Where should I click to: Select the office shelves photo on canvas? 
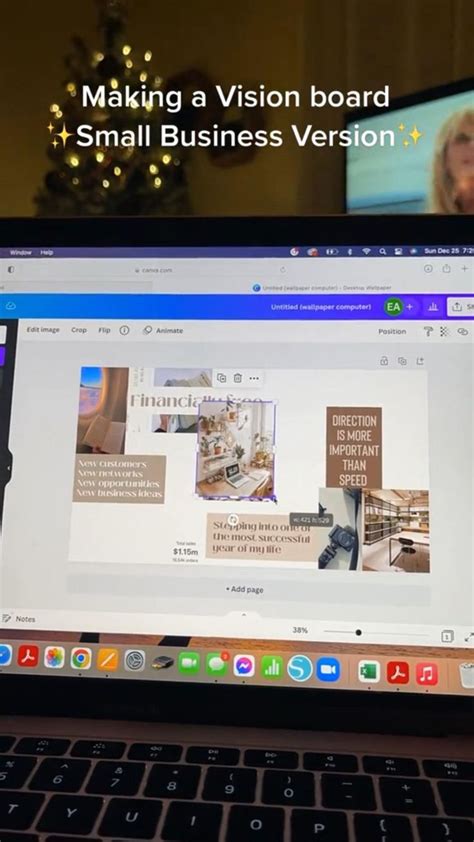(x=396, y=530)
